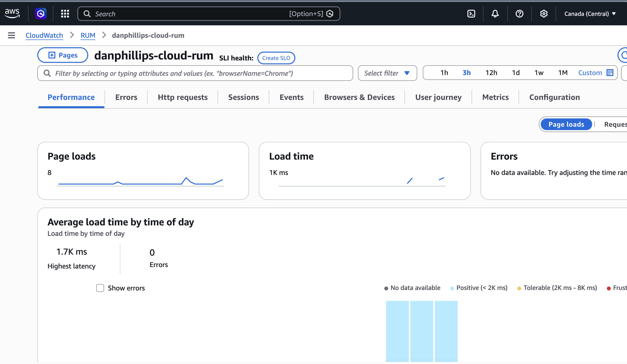Switch to the Sessions tab

point(243,97)
